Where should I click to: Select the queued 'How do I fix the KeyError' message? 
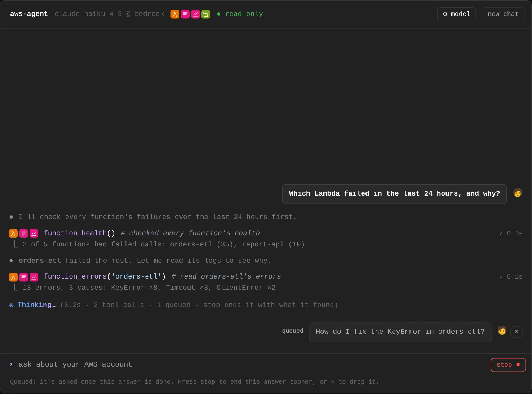[x=400, y=332]
